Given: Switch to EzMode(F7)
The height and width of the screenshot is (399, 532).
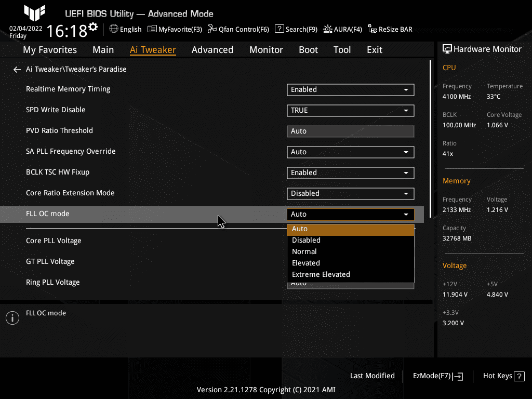Looking at the screenshot, I should tap(438, 376).
